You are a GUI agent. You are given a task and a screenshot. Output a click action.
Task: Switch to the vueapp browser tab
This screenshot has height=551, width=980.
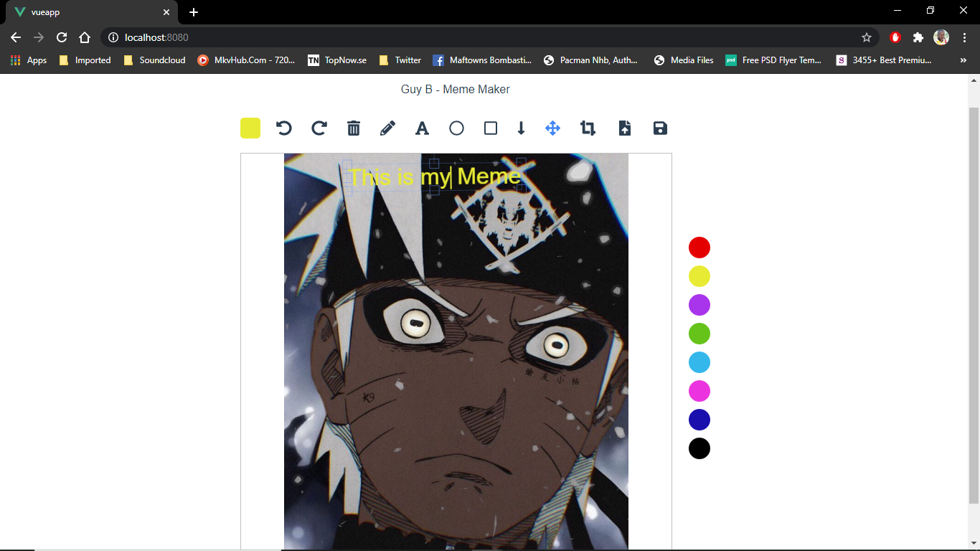pos(86,11)
